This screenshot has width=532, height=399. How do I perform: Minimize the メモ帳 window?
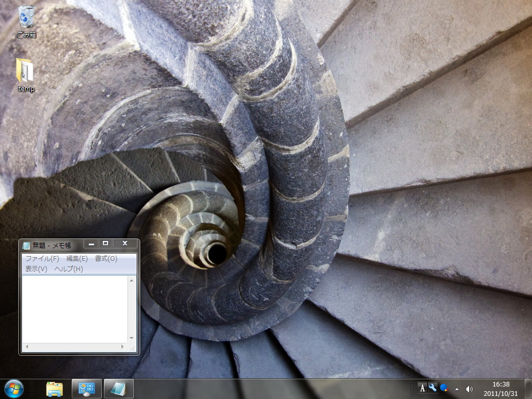click(91, 243)
